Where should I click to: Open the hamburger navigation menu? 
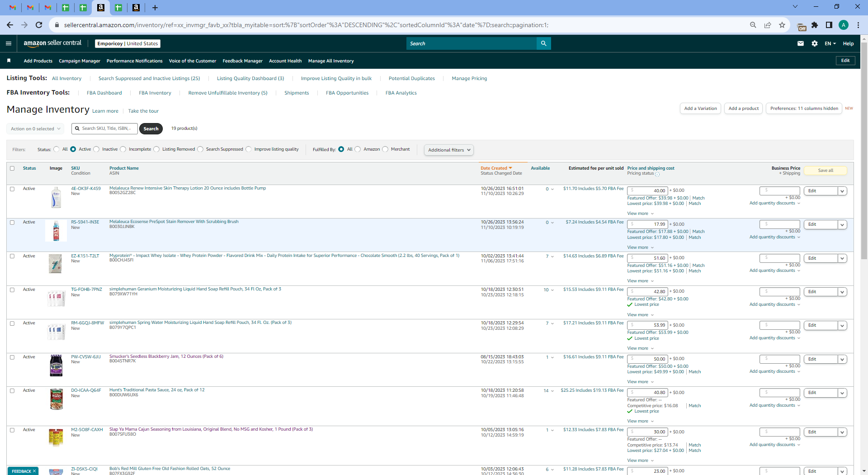(9, 43)
